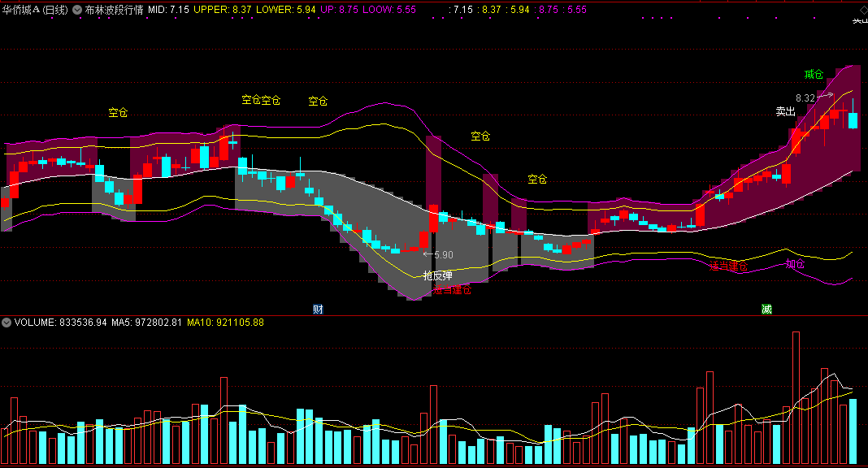
Task: Select the UP: 8.75 value
Action: pos(340,10)
